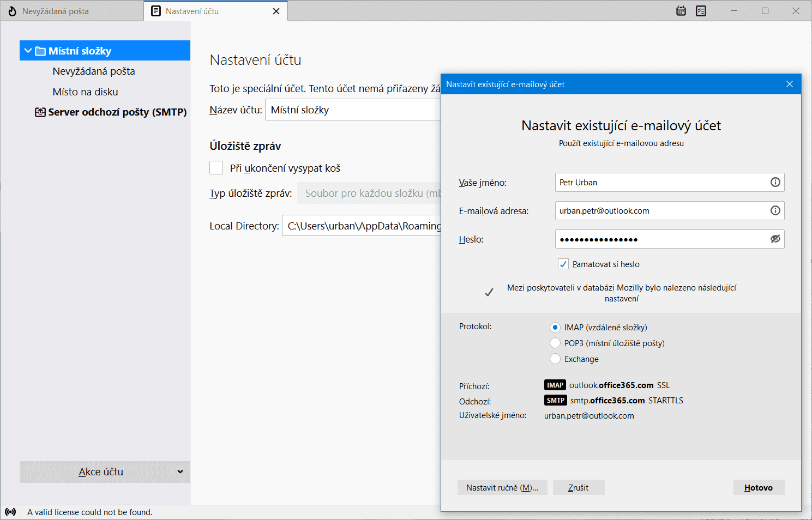Screen dimensions: 812x520
Task: Click the Nastavit ručně (M)... button
Action: pyautogui.click(x=502, y=487)
